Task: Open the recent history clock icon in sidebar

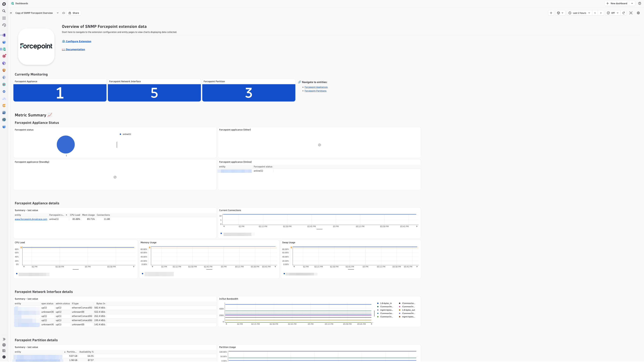Action: pos(4,25)
